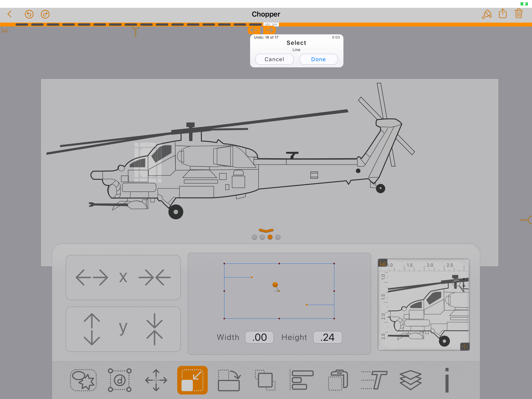Delete drawing with trash icon
Screen dimensions: 532x399
click(519, 14)
